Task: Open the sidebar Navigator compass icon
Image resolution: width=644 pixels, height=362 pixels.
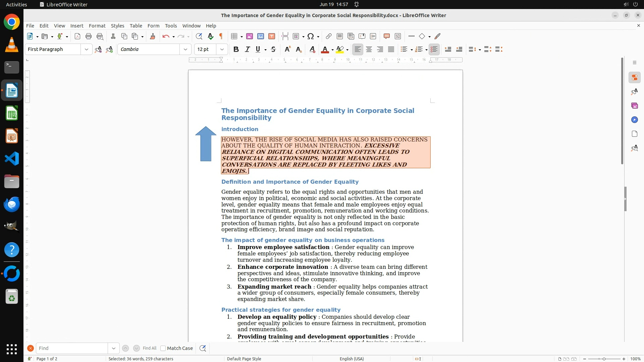Action: 634,120
